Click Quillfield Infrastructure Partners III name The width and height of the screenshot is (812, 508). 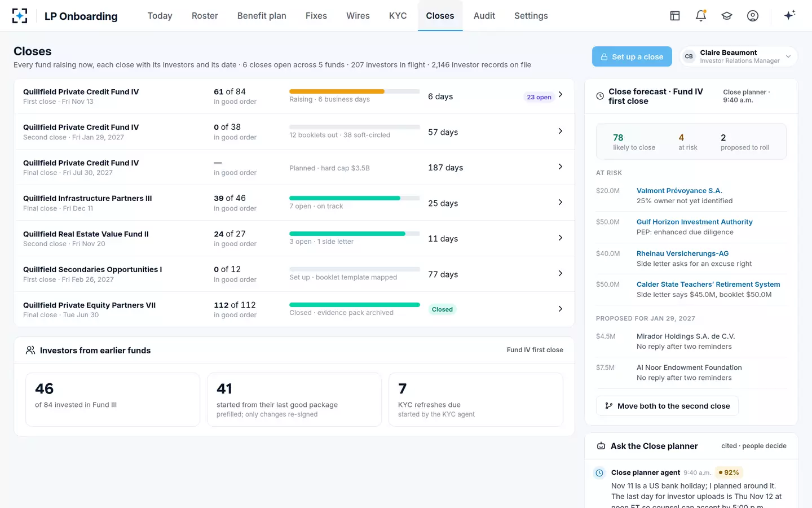(87, 198)
